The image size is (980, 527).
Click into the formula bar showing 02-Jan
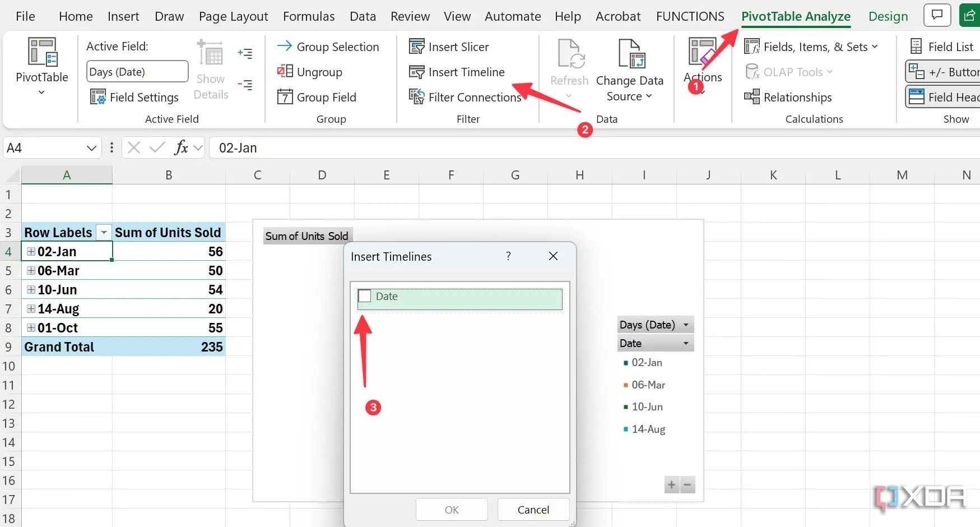click(x=594, y=147)
